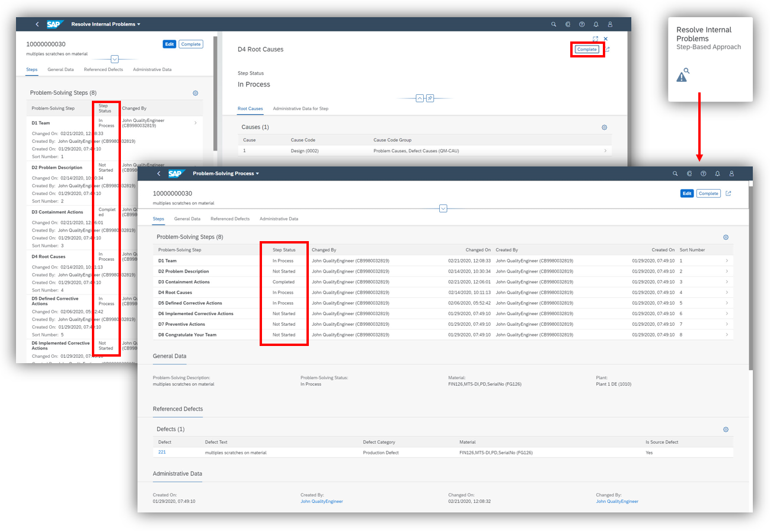Viewport: 770px width, 532px height.
Task: Open D1 Team row in front window
Action: click(x=443, y=261)
